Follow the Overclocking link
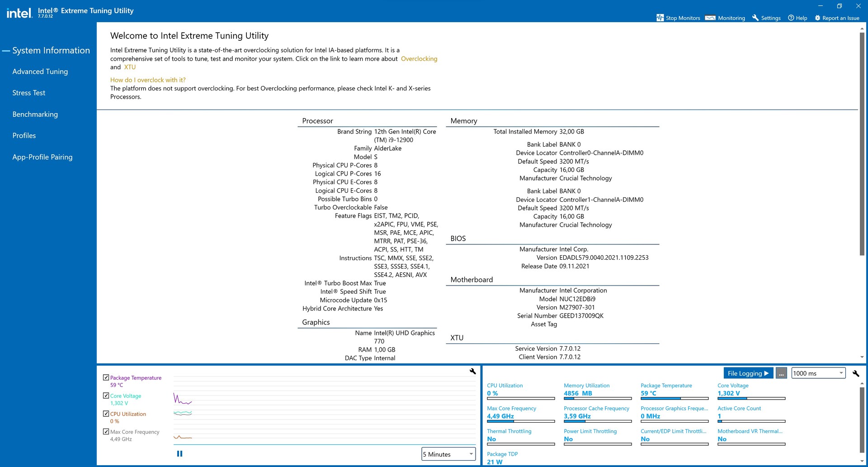Viewport: 868px width, 467px height. coord(419,59)
